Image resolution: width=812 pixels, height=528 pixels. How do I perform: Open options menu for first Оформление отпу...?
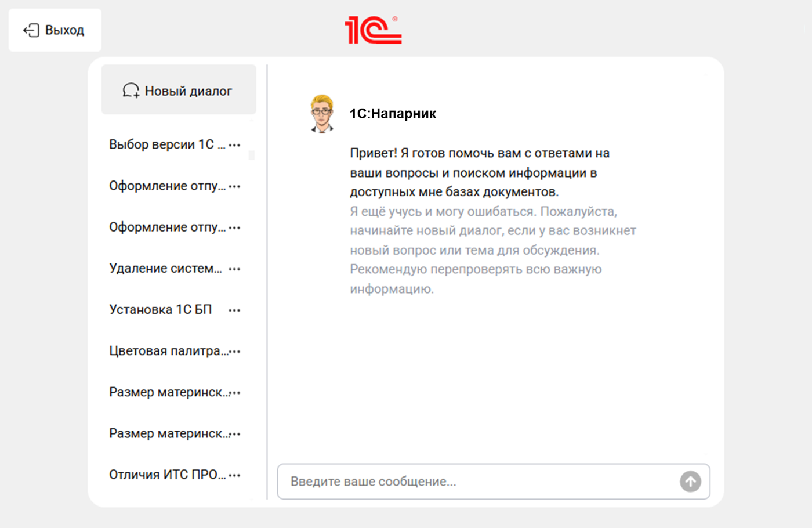point(234,186)
